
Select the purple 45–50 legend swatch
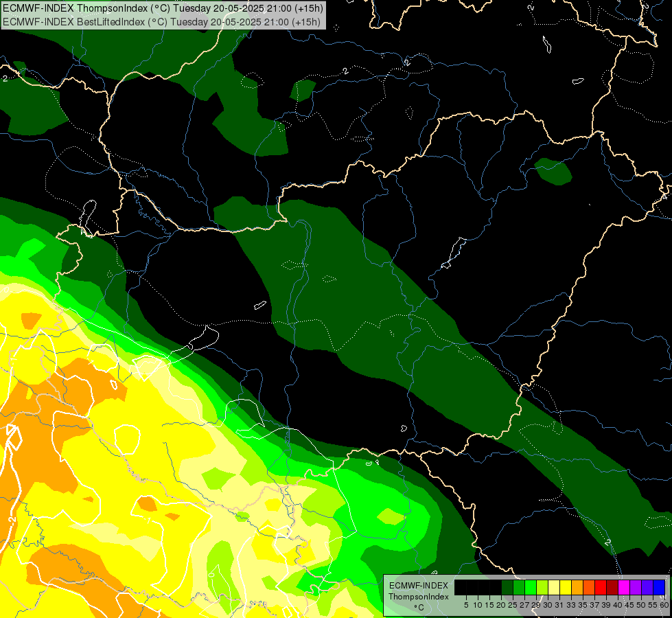pyautogui.click(x=636, y=587)
